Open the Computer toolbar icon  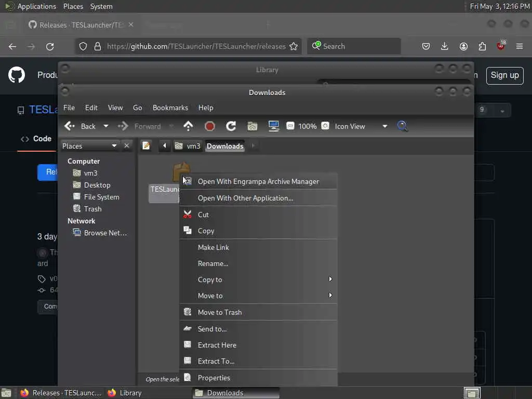[x=273, y=126]
